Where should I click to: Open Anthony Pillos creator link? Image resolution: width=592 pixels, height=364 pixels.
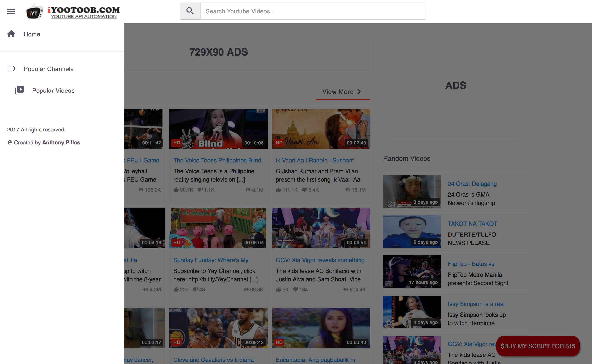[x=61, y=143]
